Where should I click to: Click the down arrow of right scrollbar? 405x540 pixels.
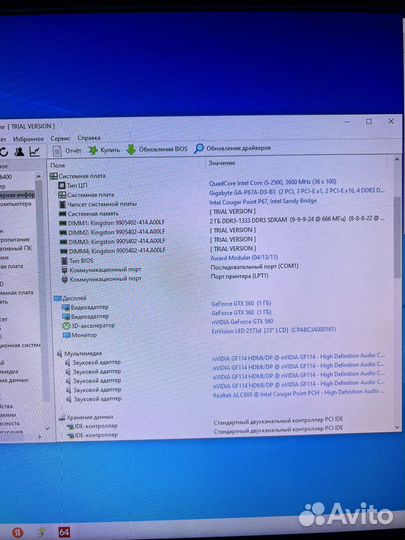click(x=397, y=427)
